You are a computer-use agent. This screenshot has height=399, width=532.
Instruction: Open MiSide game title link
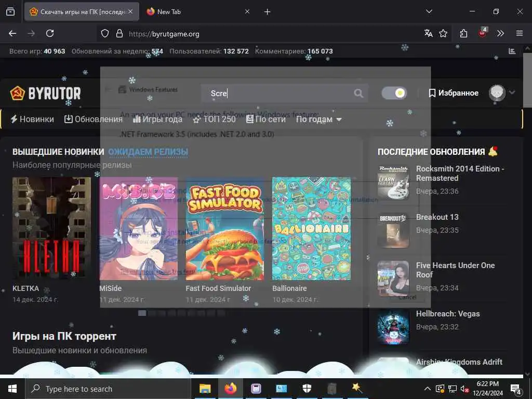[111, 288]
